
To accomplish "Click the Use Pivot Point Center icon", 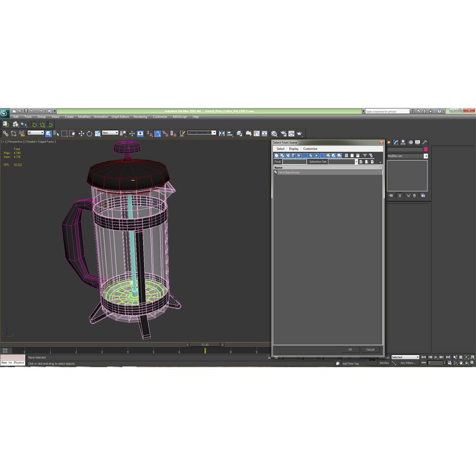I will click(x=123, y=134).
